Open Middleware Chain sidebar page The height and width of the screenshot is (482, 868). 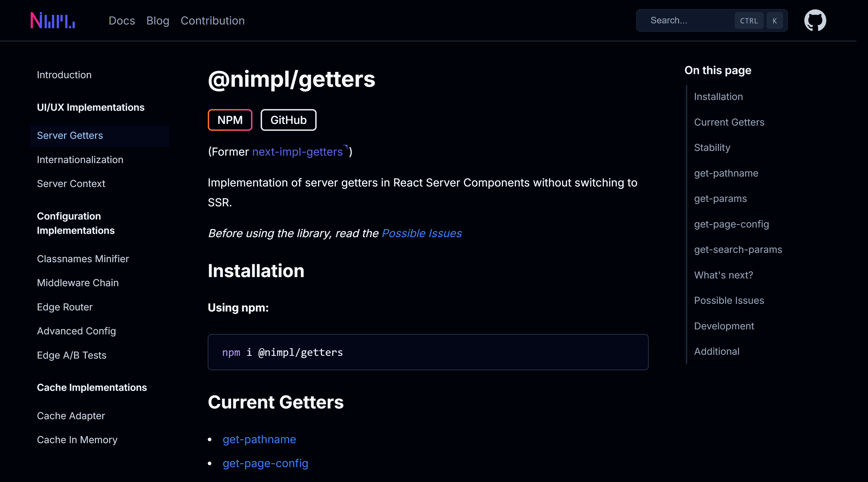(78, 283)
